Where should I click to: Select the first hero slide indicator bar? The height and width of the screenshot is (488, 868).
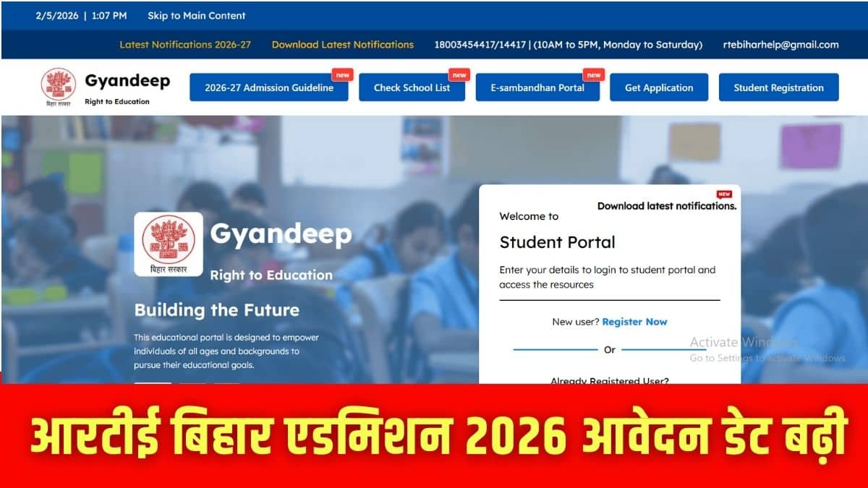153,382
